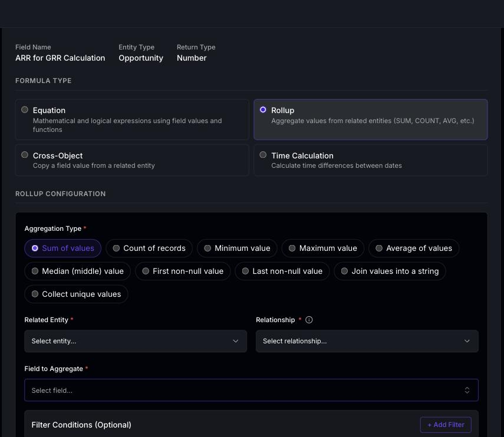Click the Aggregation Type label
Viewport: 504px width, 437px height.
52,229
